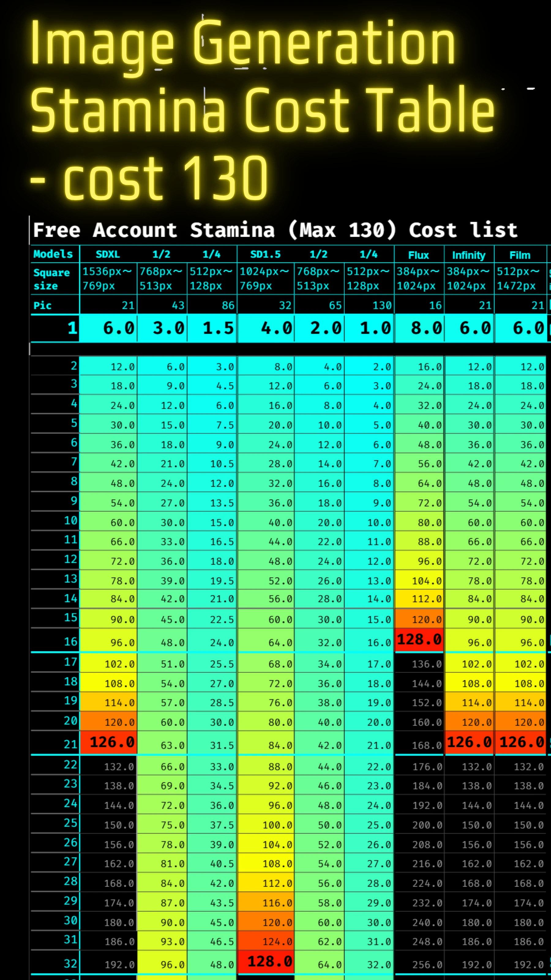Click the "16.5" value in row 11
This screenshot has width=551, height=980.
(222, 542)
